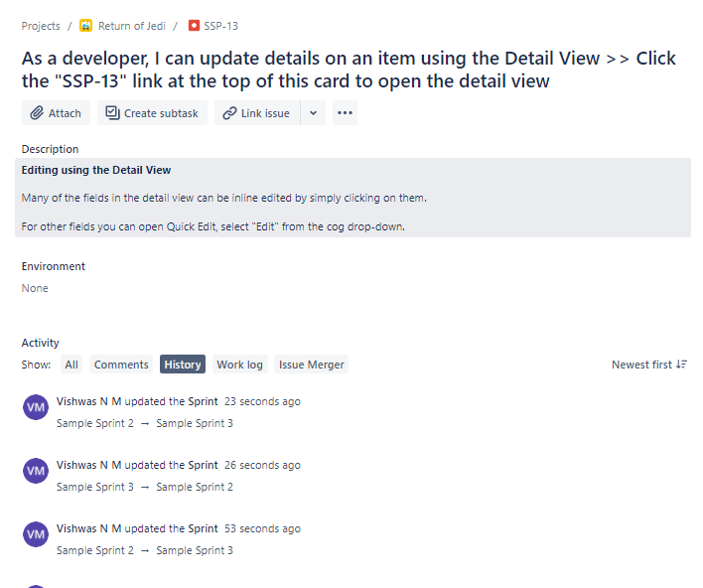Click the Environment 'None' value to edit

35,288
